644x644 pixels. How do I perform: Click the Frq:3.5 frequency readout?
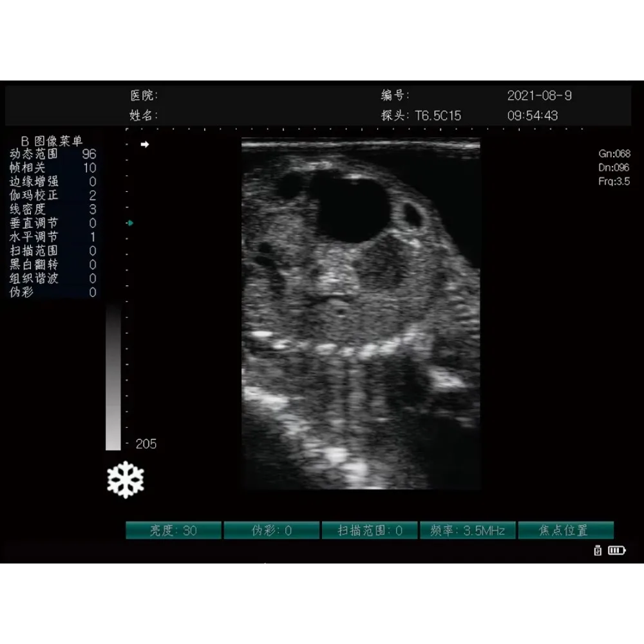(x=614, y=182)
